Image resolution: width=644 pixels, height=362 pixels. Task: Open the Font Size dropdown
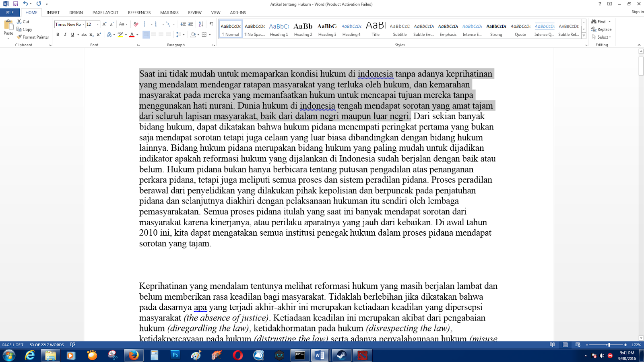coord(97,24)
